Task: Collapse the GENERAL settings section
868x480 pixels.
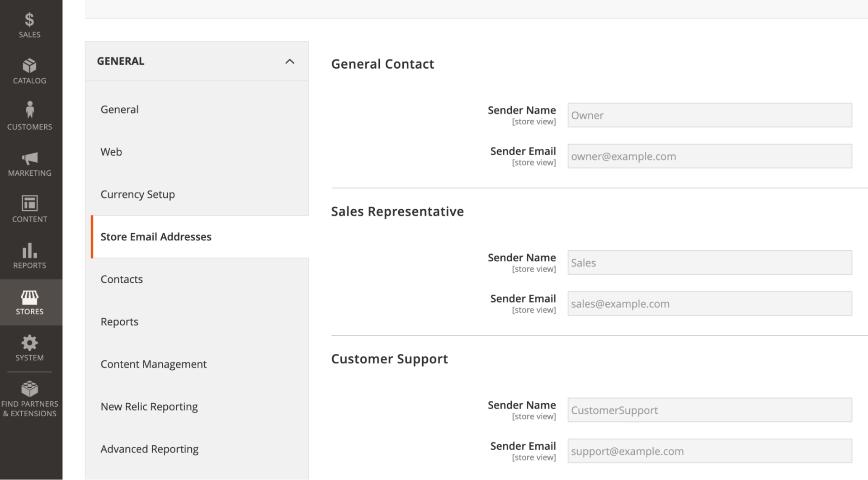Action: 289,61
